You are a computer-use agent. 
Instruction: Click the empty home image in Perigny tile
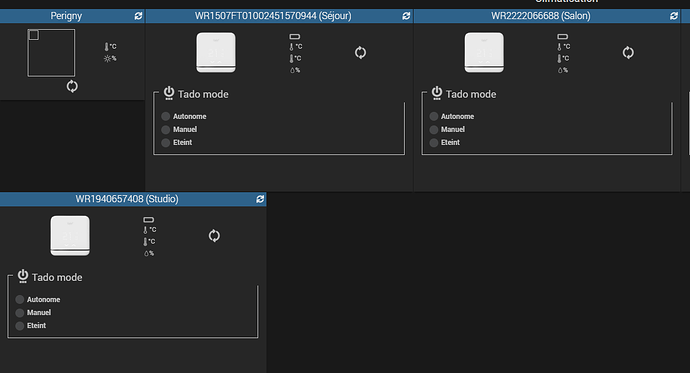[51, 53]
